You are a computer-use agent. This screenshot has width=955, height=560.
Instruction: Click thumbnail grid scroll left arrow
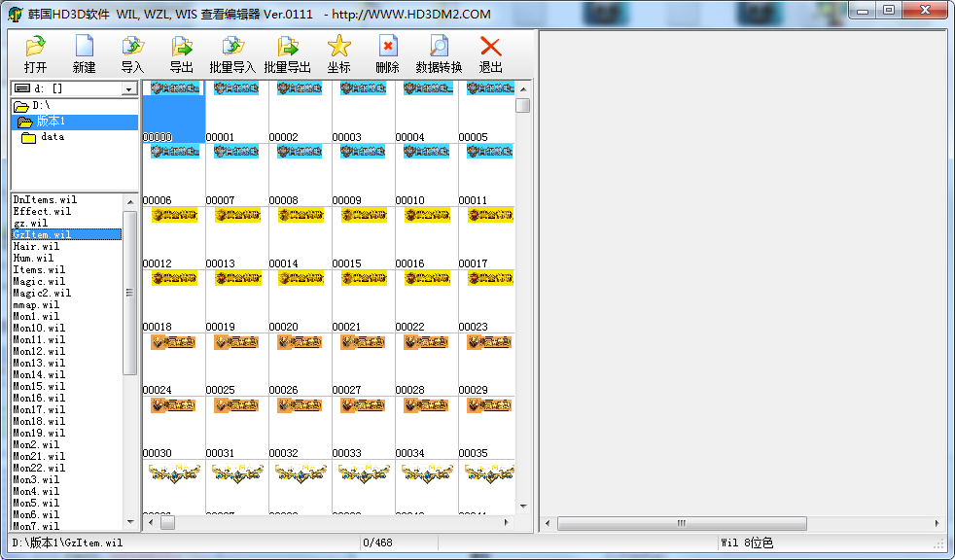(x=151, y=522)
